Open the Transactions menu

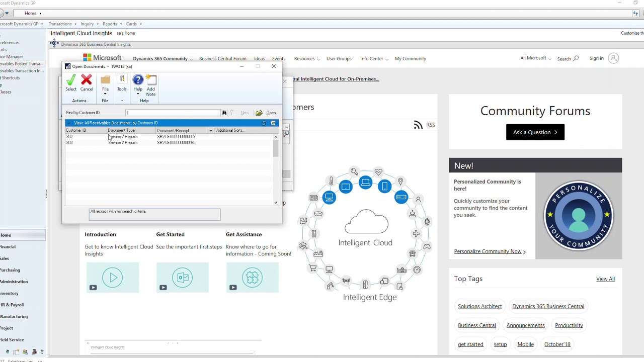pos(62,24)
